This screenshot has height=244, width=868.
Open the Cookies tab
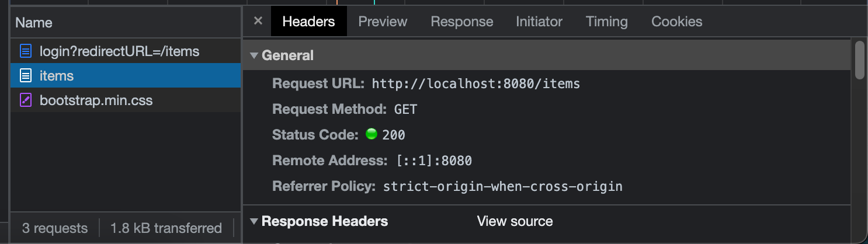pos(677,22)
